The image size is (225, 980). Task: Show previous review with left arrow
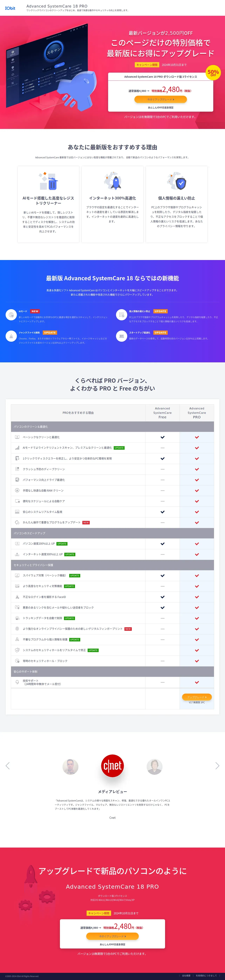8,765
